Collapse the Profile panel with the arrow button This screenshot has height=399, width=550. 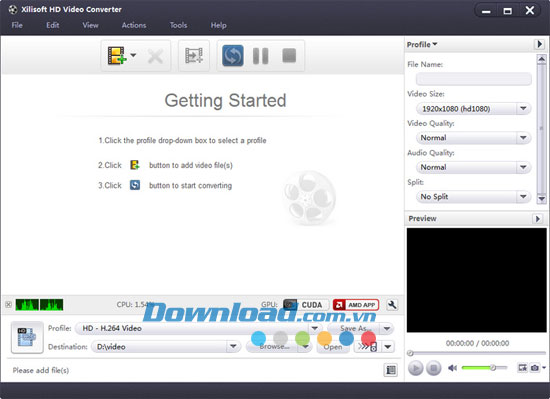tap(539, 44)
